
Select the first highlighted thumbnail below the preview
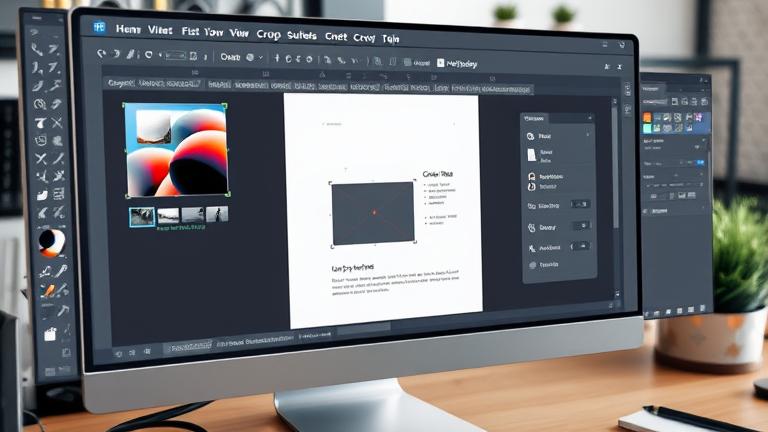click(x=142, y=216)
